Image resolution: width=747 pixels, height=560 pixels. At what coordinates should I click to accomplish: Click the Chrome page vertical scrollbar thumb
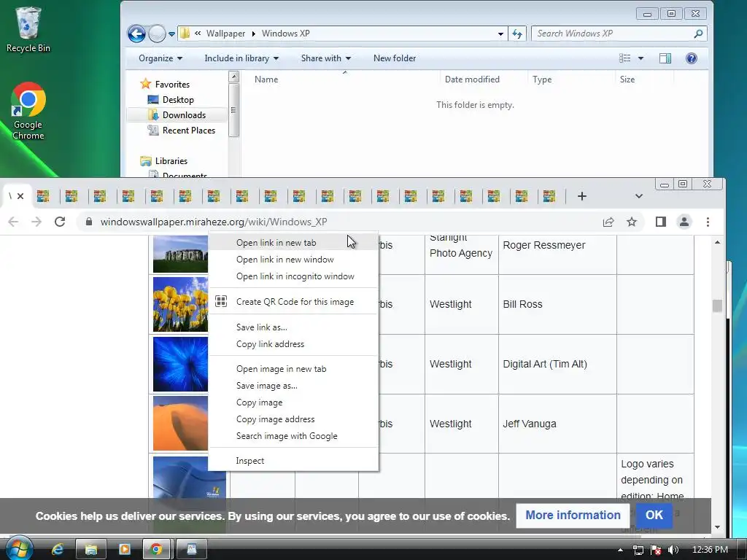pos(717,306)
